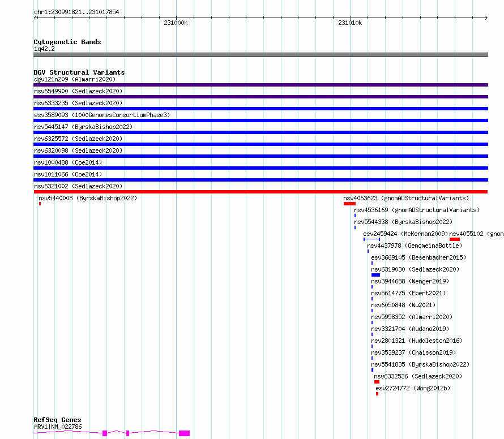Viewport: 504px width, 439px height.
Task: Click nsv6319030 (Sedlazeck2020) label
Action: click(x=415, y=269)
